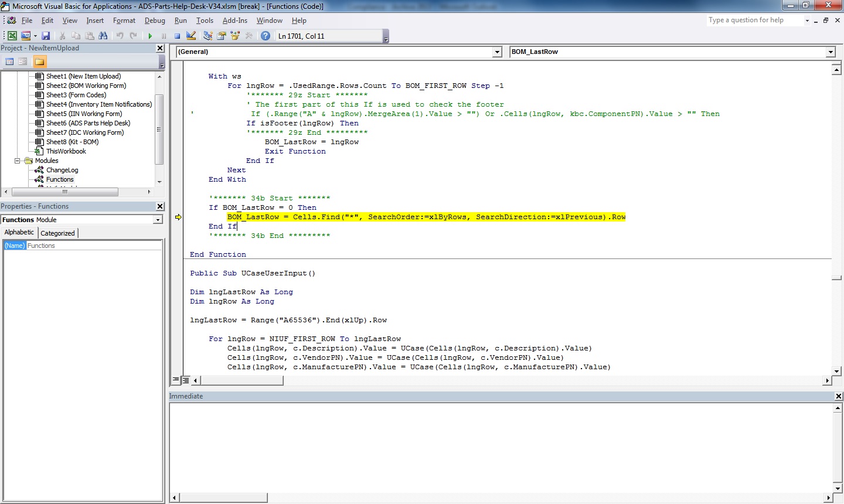
Task: Select Sheet4 (Inventory Item Notifications) in tree
Action: coord(99,104)
